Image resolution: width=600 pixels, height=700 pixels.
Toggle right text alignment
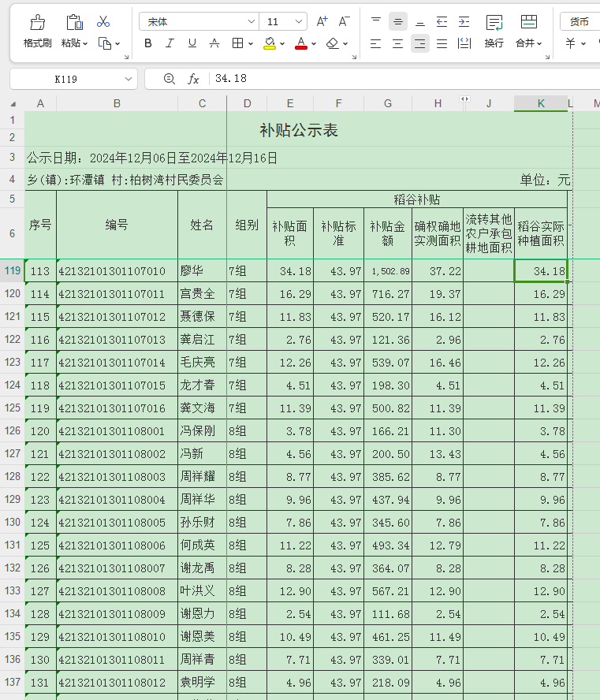tap(420, 43)
